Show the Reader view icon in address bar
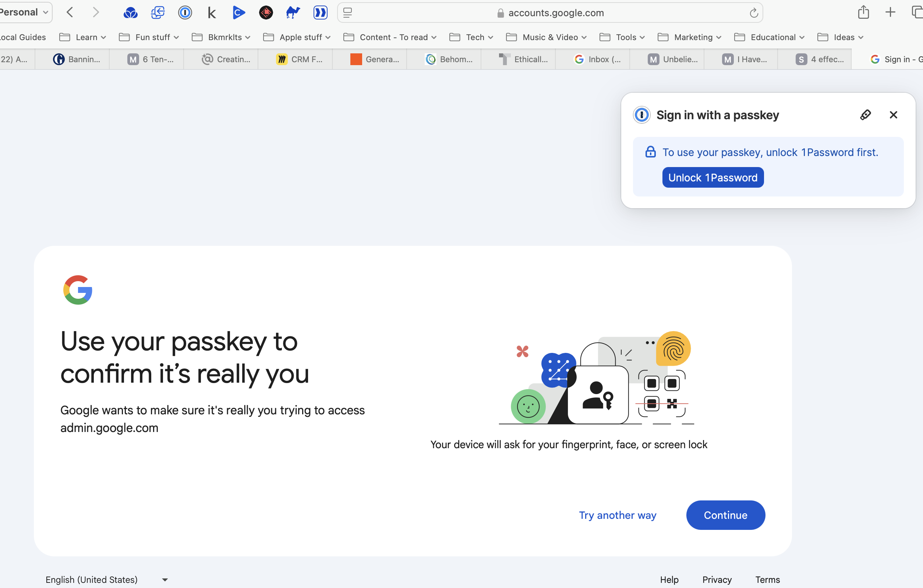923x588 pixels. tap(347, 13)
